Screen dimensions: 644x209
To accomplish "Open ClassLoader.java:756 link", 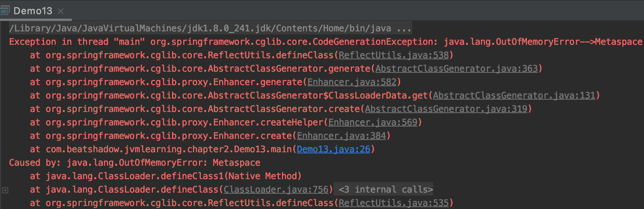I will pos(276,190).
